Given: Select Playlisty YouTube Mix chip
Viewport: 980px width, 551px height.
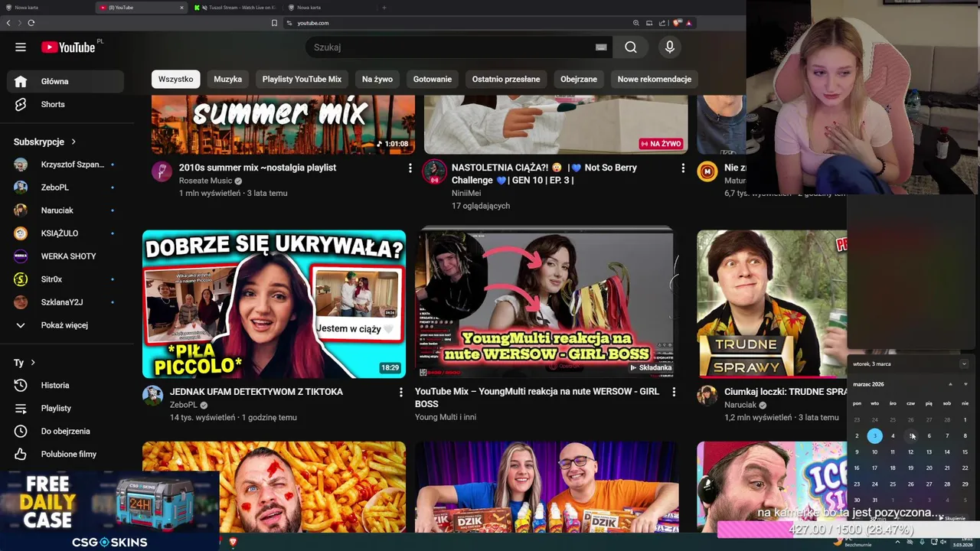Looking at the screenshot, I should [302, 79].
